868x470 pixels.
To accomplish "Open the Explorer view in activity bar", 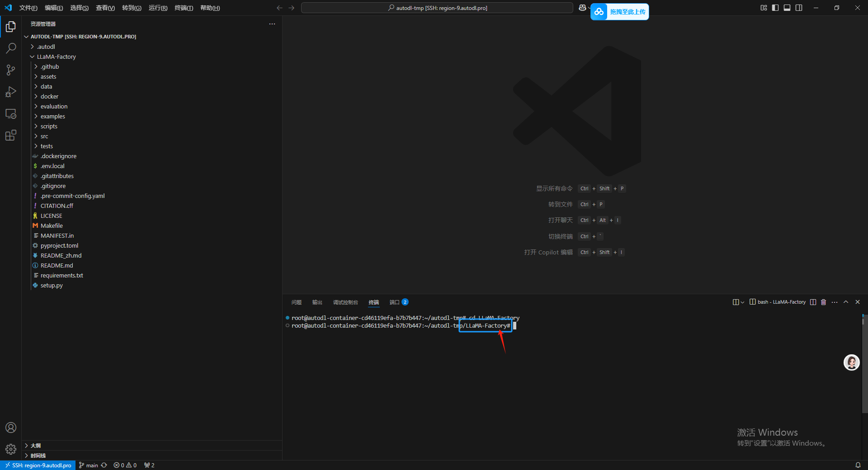I will coord(11,27).
